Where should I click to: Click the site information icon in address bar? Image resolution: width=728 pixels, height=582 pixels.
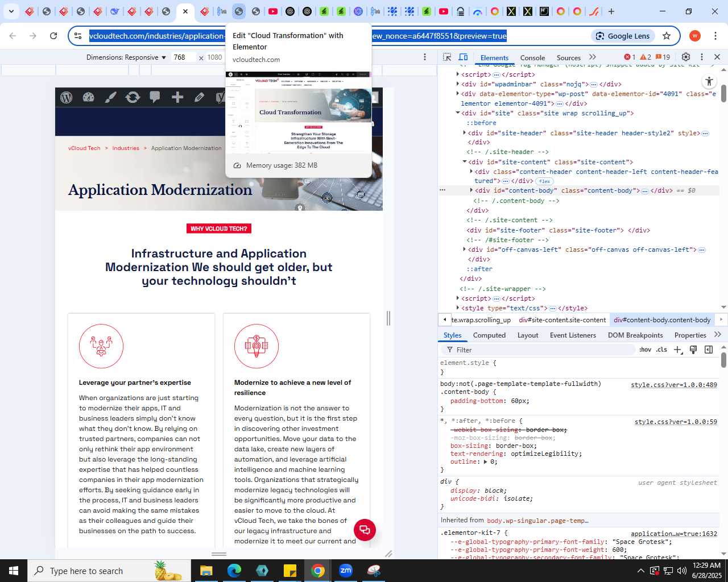78,36
